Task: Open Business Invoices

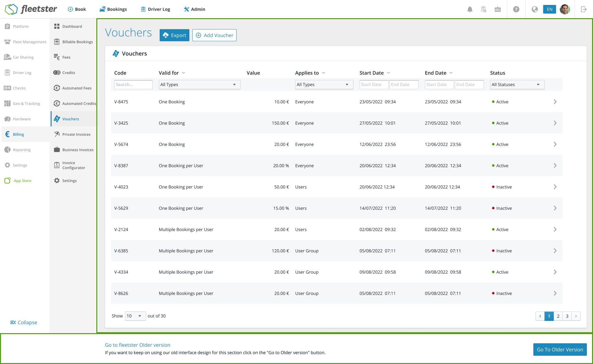Action: (74, 150)
